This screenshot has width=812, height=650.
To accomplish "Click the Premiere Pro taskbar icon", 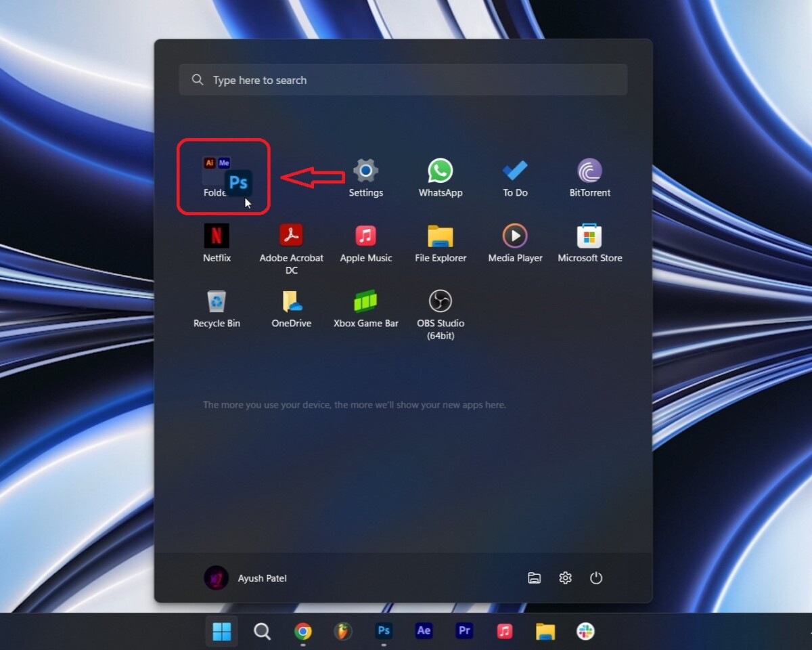I will point(464,631).
